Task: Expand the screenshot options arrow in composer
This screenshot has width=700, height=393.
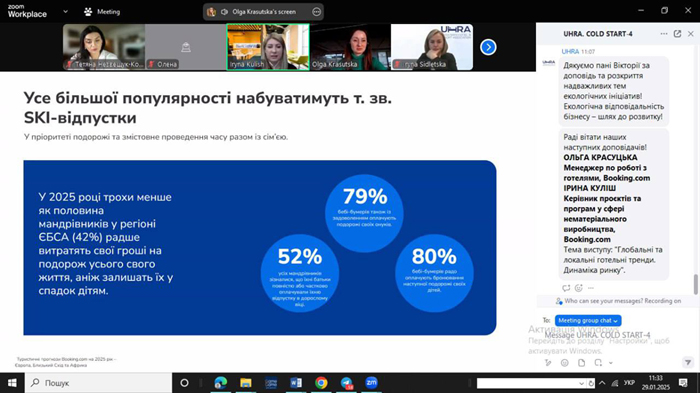Action: [611, 363]
